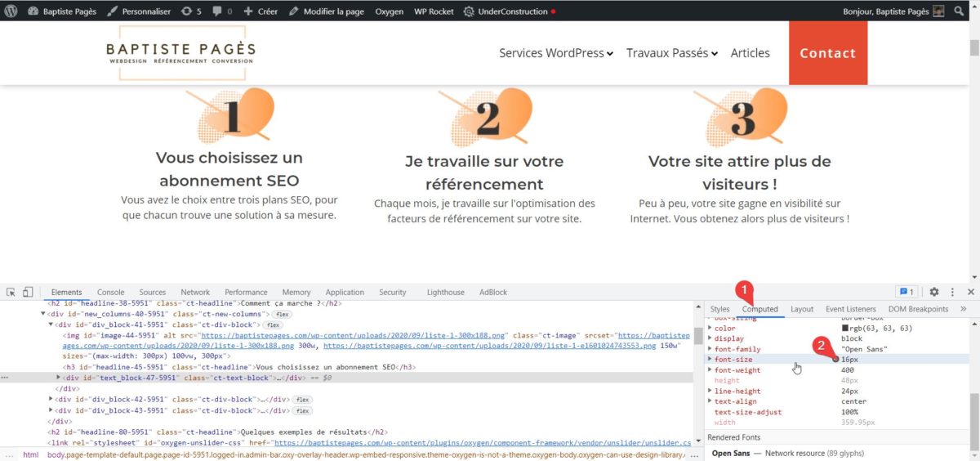Open the Articles navigation link
The image size is (980, 461).
(750, 53)
